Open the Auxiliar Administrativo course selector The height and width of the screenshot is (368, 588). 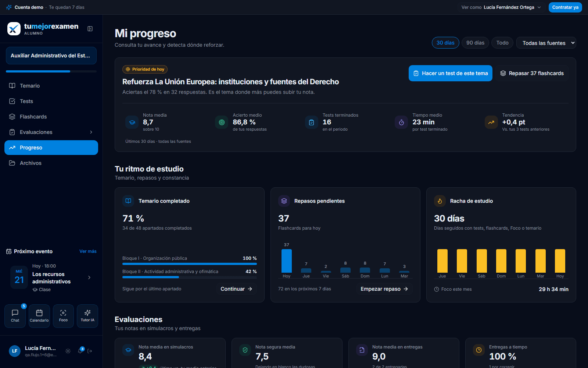(51, 56)
